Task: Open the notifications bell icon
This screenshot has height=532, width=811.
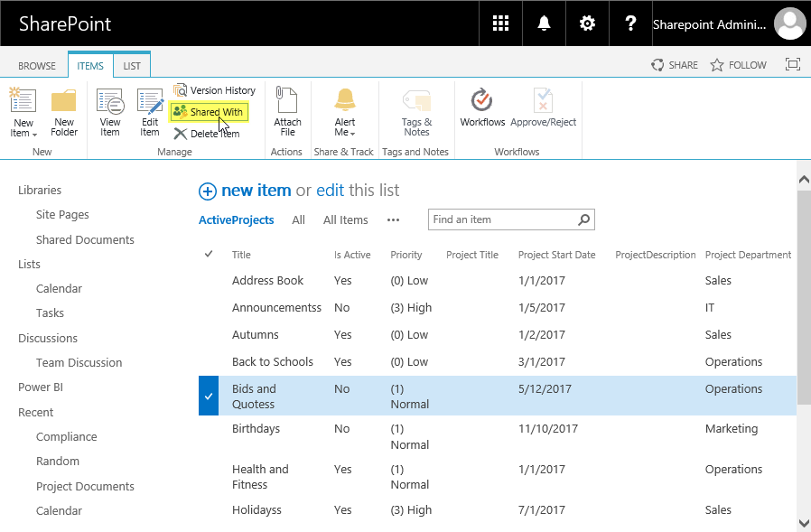Action: tap(544, 23)
